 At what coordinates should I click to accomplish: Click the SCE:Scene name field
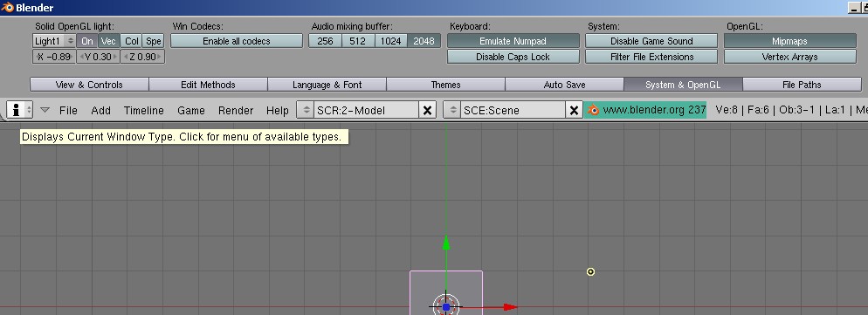(513, 110)
